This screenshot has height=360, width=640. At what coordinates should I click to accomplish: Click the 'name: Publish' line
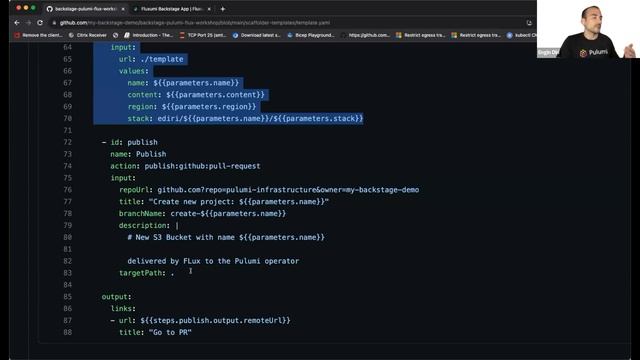[x=138, y=154]
